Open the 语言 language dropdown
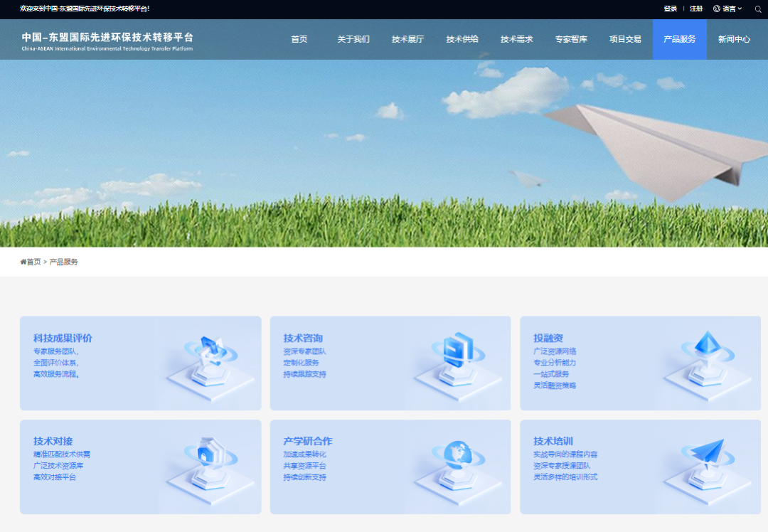 [x=728, y=9]
